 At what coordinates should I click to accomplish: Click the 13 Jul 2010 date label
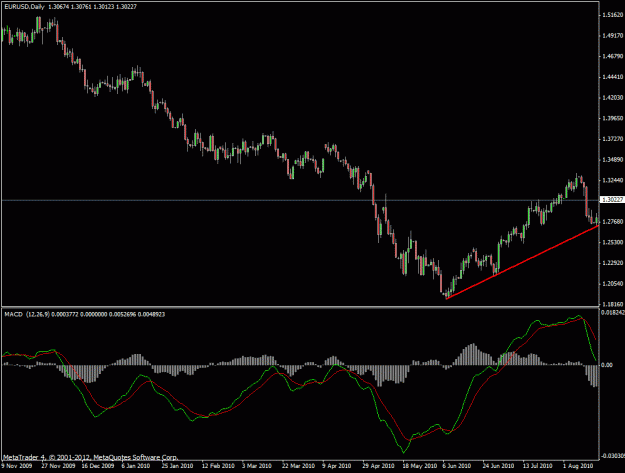[538, 465]
